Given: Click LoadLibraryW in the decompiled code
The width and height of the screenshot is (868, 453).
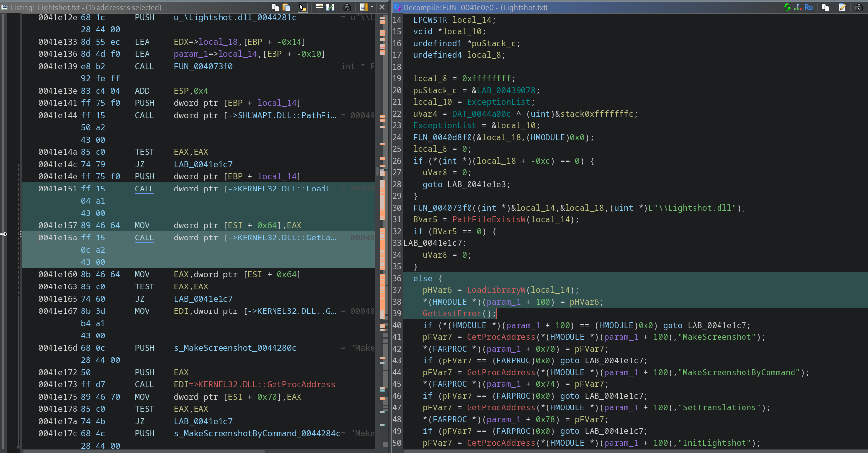Looking at the screenshot, I should pos(496,290).
